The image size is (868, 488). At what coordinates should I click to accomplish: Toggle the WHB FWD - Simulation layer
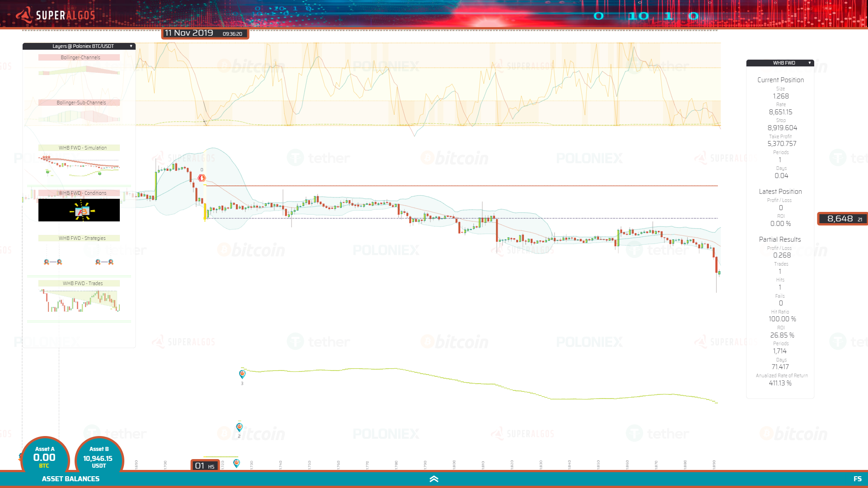79,148
